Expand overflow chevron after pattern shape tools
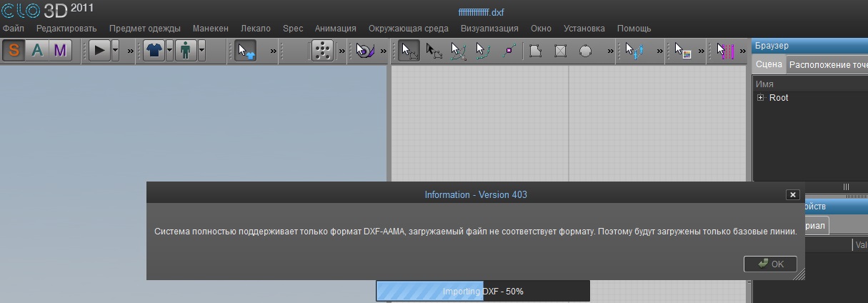 click(x=611, y=51)
